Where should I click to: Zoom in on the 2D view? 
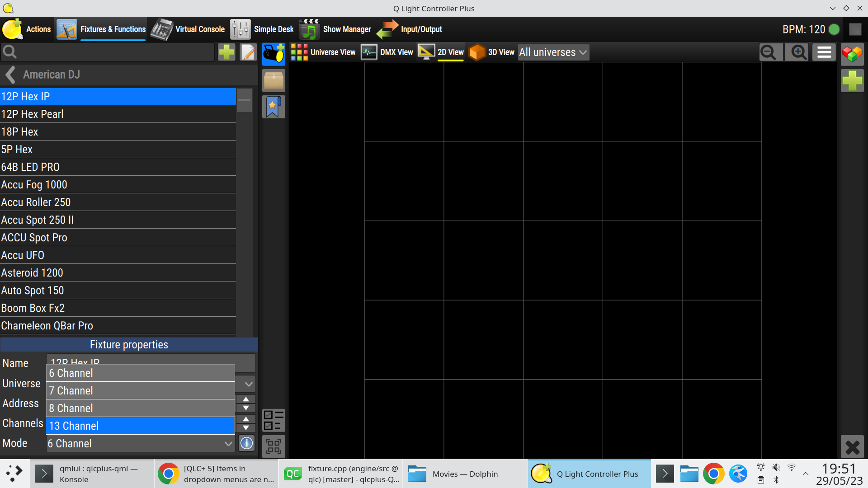tap(797, 52)
